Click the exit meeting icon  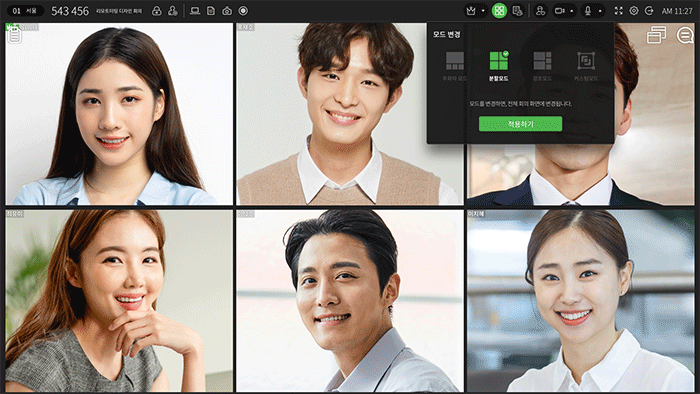coord(649,11)
